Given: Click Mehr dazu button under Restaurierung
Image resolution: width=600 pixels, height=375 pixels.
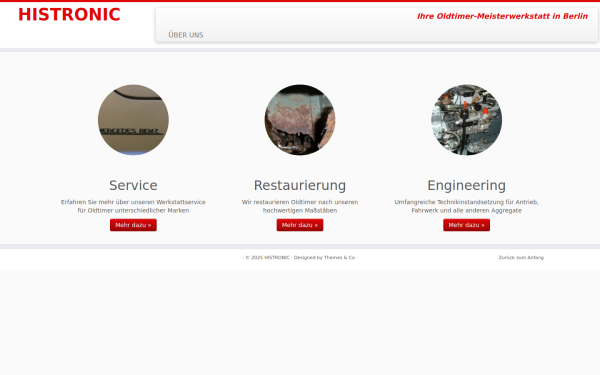Looking at the screenshot, I should click(300, 225).
